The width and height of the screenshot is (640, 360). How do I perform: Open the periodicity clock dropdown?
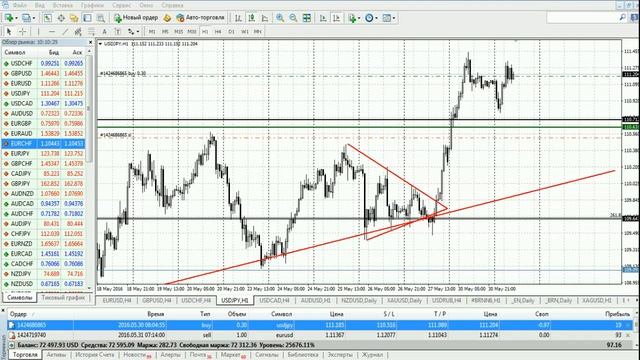point(371,18)
